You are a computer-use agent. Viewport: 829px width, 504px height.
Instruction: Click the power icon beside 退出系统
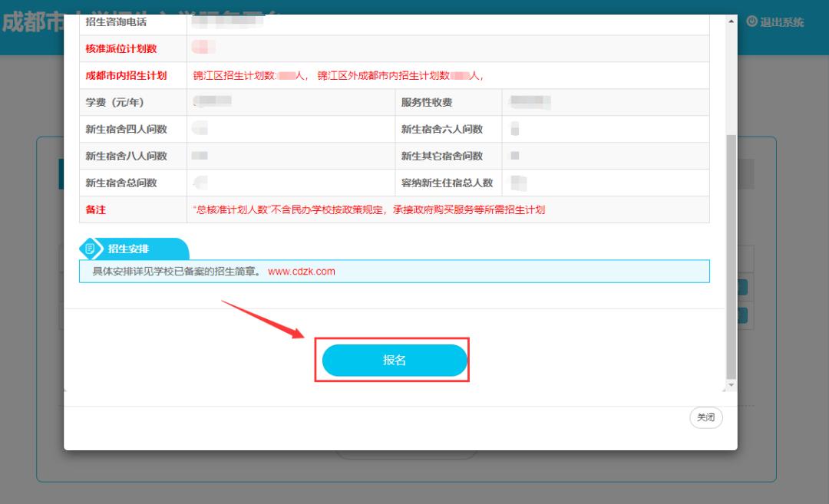click(x=751, y=22)
